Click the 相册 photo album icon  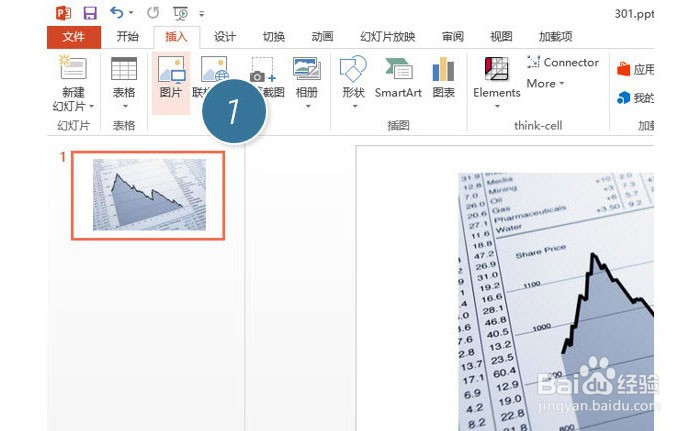pyautogui.click(x=307, y=69)
